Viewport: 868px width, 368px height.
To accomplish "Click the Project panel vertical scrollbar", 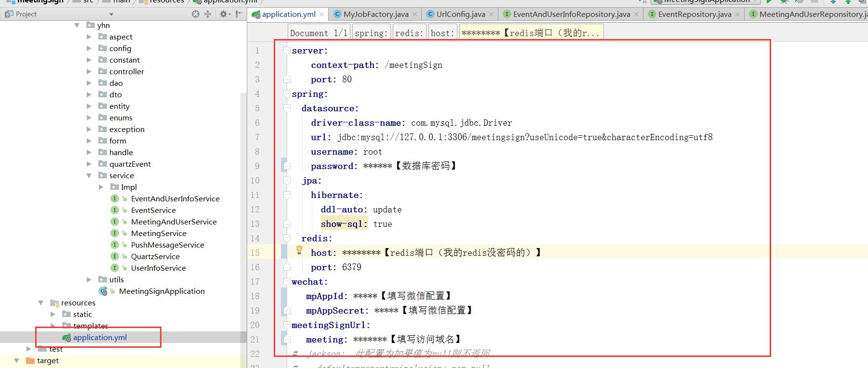I will click(x=243, y=212).
